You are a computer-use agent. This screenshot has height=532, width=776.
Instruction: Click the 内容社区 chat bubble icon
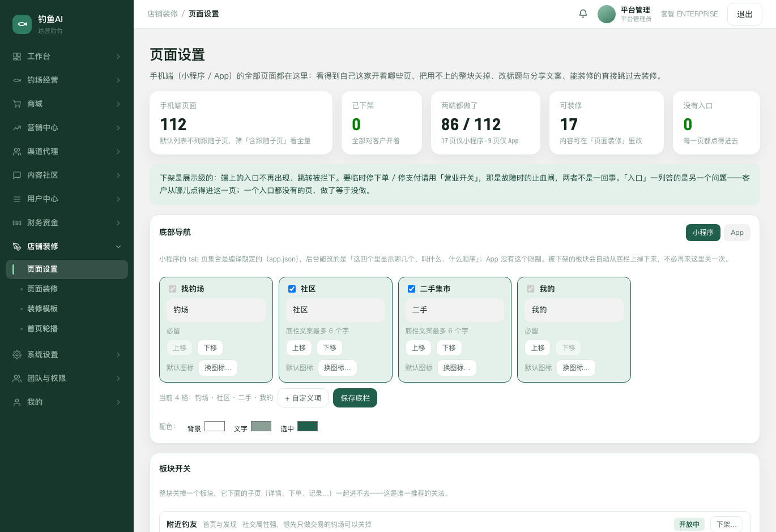17,175
